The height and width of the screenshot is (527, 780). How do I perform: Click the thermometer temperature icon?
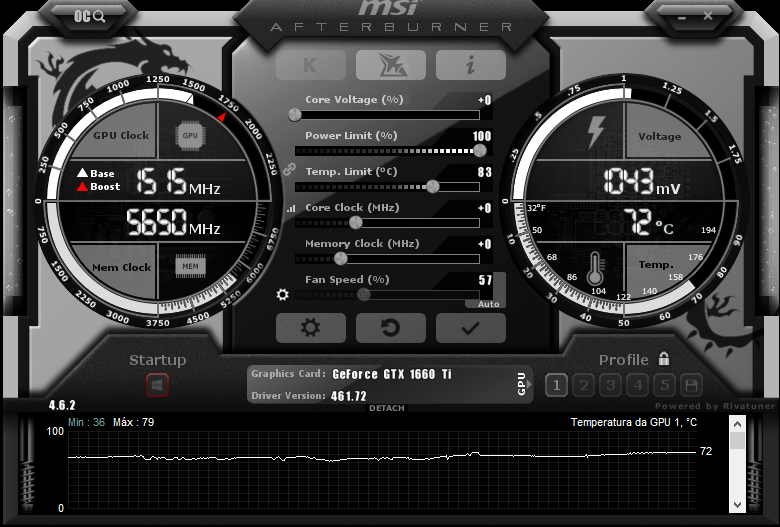(595, 269)
